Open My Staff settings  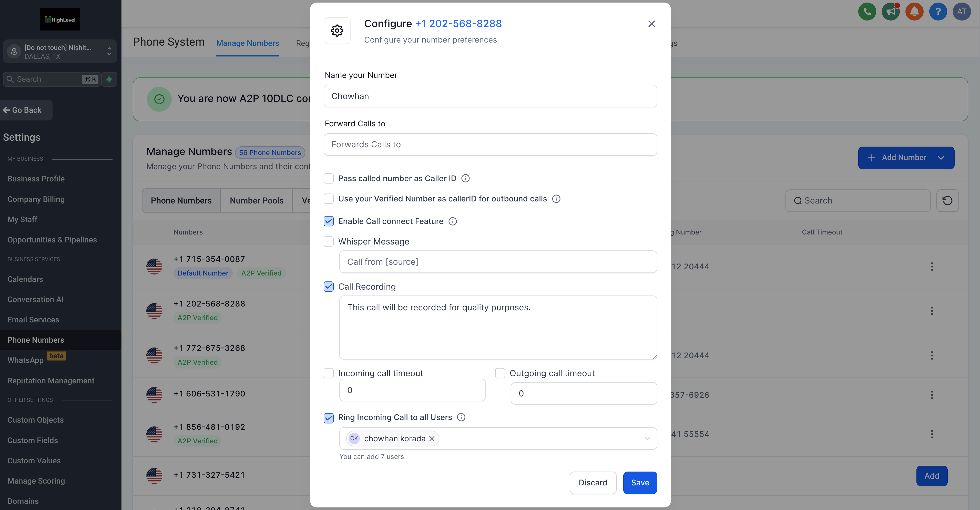pos(23,219)
